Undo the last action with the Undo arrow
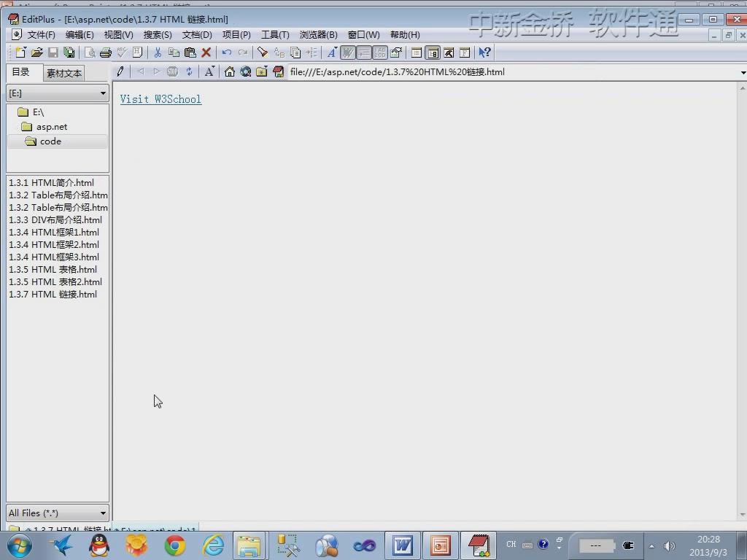The width and height of the screenshot is (747, 560). (227, 52)
